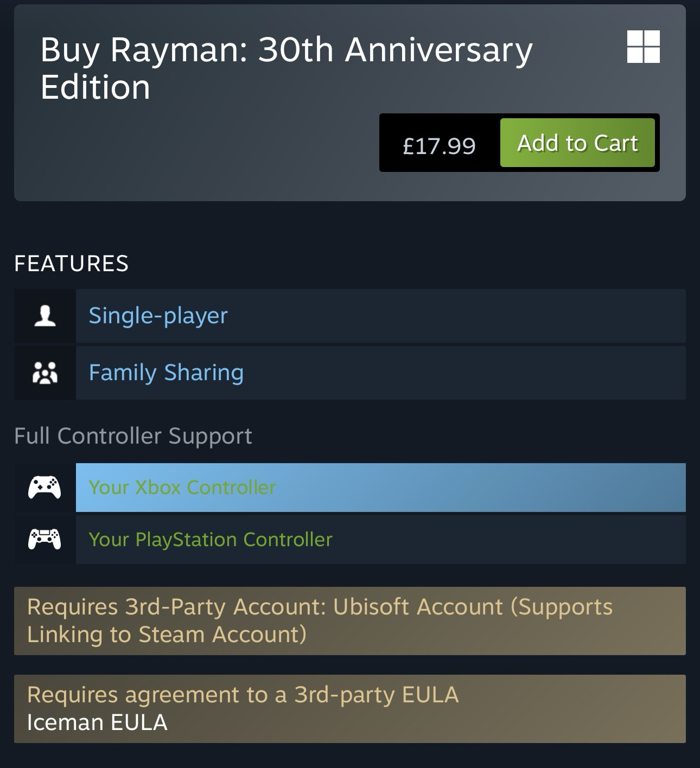The width and height of the screenshot is (700, 768).
Task: Open the Family Sharing feature link
Action: [166, 373]
